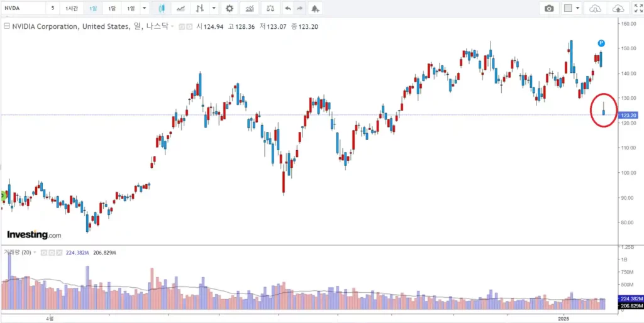
Task: Toggle fullscreen chart mode
Action: [x=639, y=8]
